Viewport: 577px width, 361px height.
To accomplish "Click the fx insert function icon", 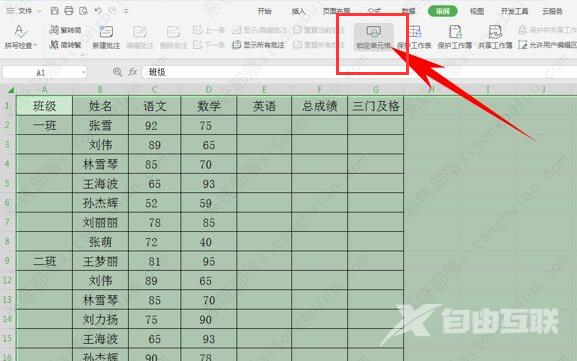I will 133,72.
